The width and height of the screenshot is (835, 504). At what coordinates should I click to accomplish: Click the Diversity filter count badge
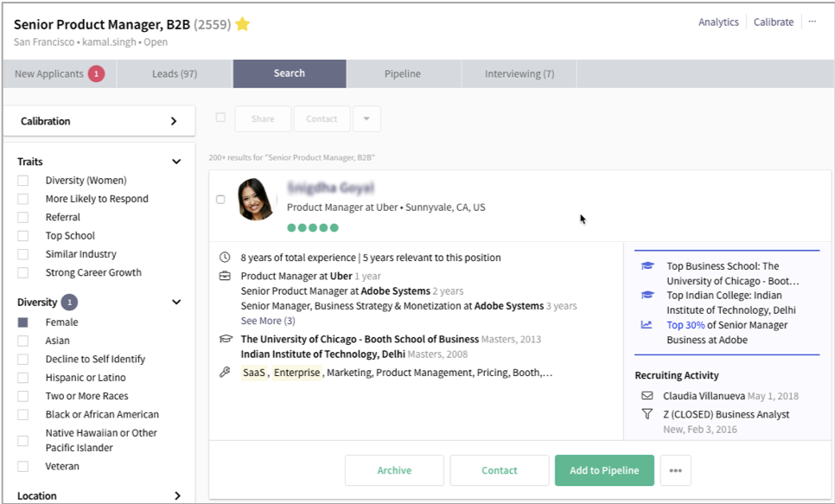tap(69, 302)
